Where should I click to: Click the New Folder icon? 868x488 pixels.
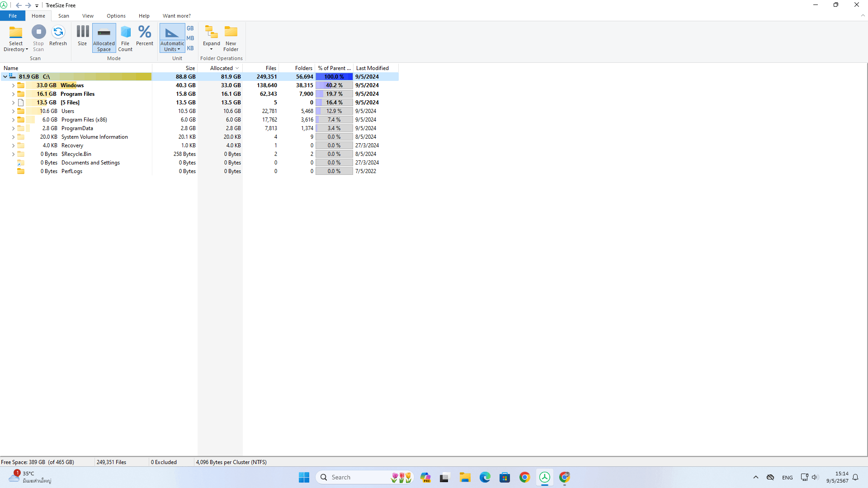coord(231,33)
